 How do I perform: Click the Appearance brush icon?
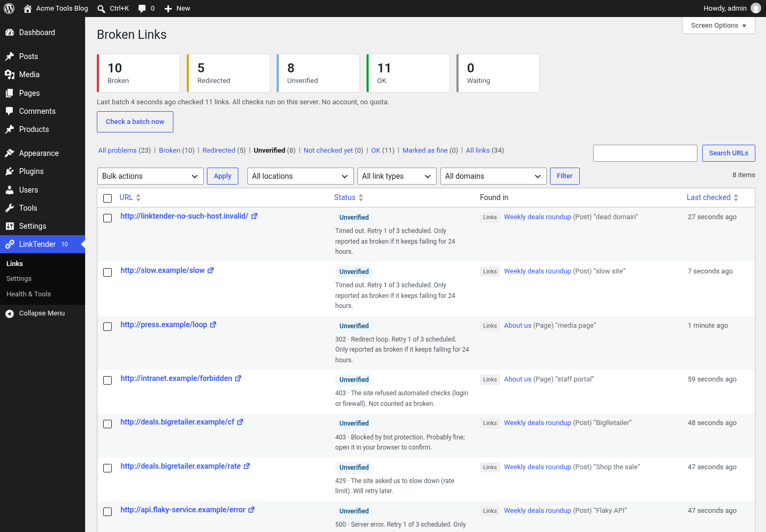click(x=10, y=153)
